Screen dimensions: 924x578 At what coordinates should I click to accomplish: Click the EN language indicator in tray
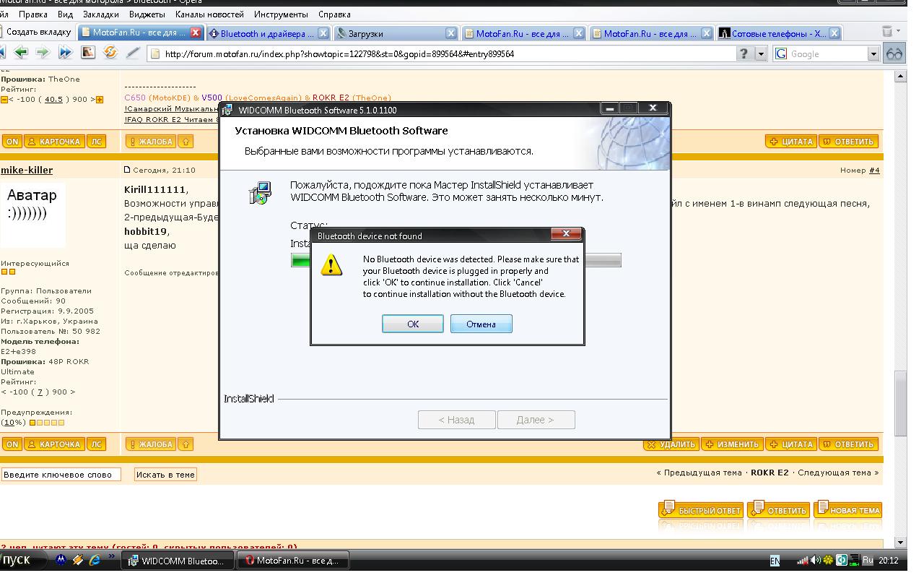[775, 560]
